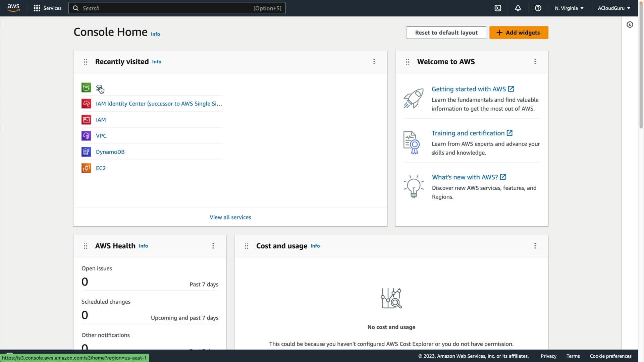Click the EC2 service icon

point(86,168)
